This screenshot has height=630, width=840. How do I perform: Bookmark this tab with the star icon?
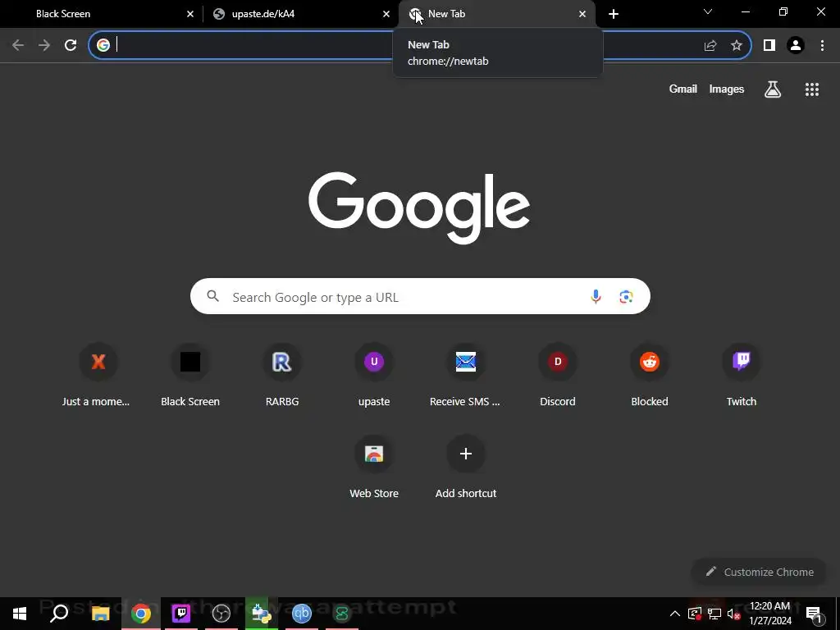(737, 45)
